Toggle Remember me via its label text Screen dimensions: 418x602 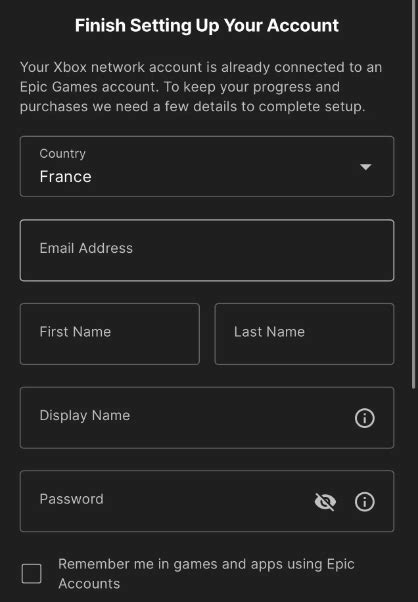point(206,574)
